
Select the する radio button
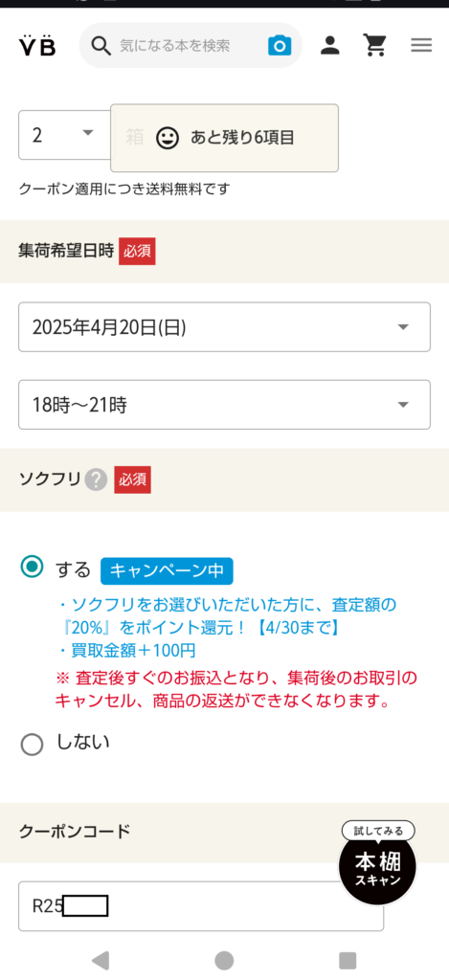(32, 568)
